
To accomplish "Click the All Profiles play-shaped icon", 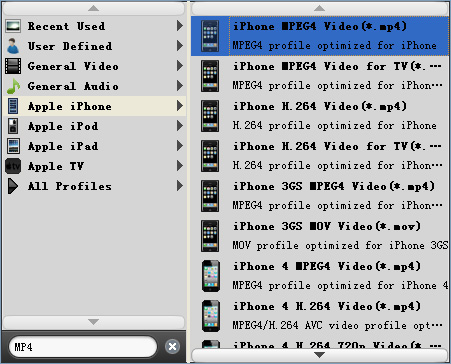I will (13, 186).
